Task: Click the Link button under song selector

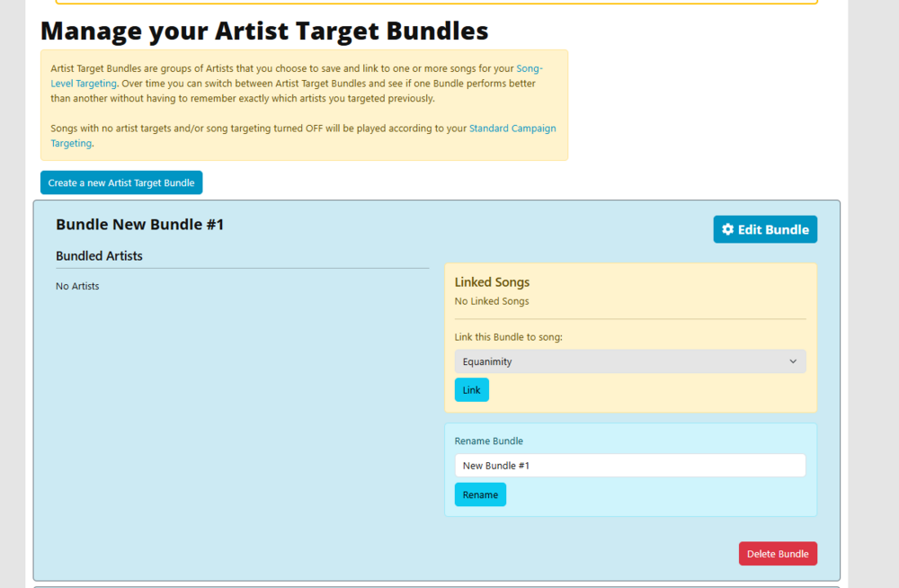Action: pyautogui.click(x=471, y=390)
